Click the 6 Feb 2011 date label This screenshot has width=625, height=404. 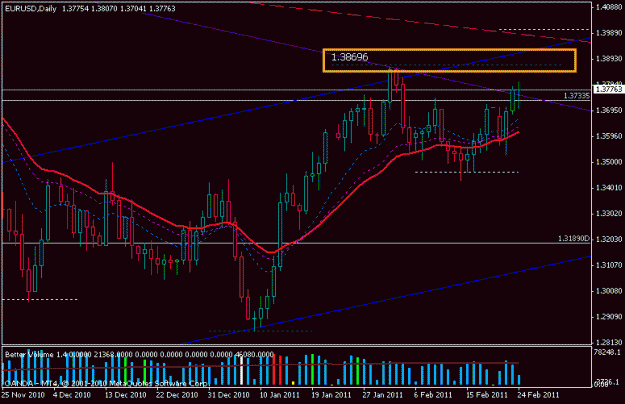433,395
